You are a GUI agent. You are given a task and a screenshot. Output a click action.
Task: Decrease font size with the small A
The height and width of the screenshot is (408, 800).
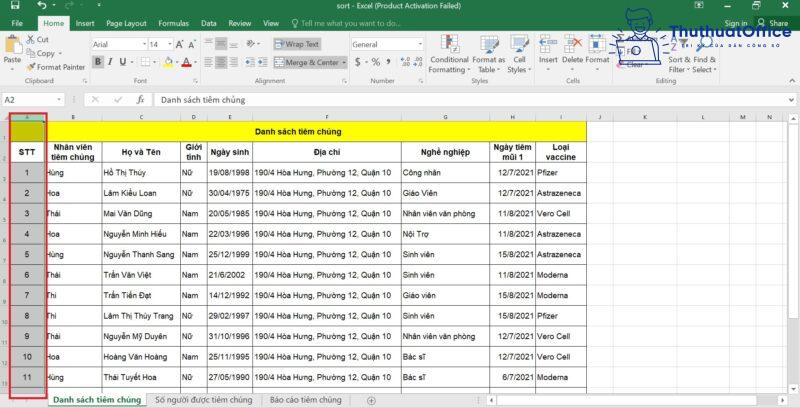pos(192,45)
